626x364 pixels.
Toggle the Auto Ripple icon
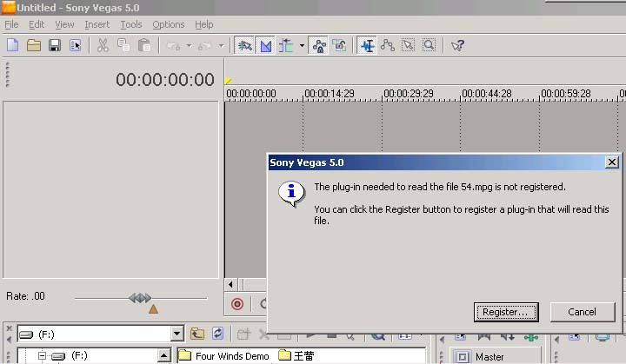click(286, 45)
